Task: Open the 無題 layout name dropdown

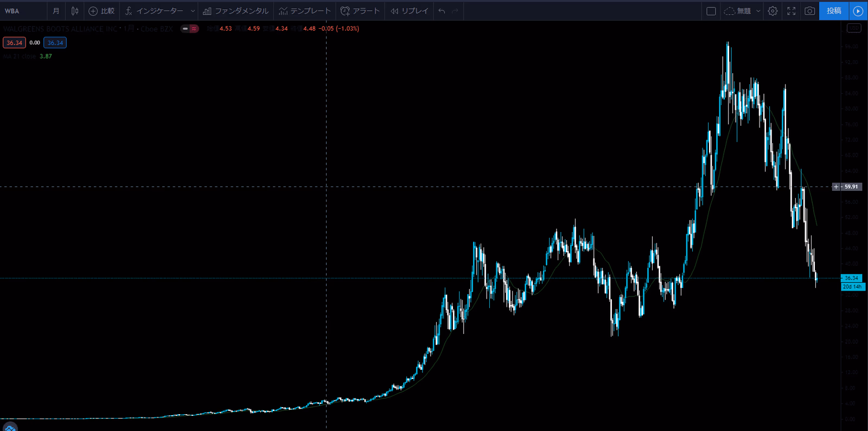Action: (743, 11)
